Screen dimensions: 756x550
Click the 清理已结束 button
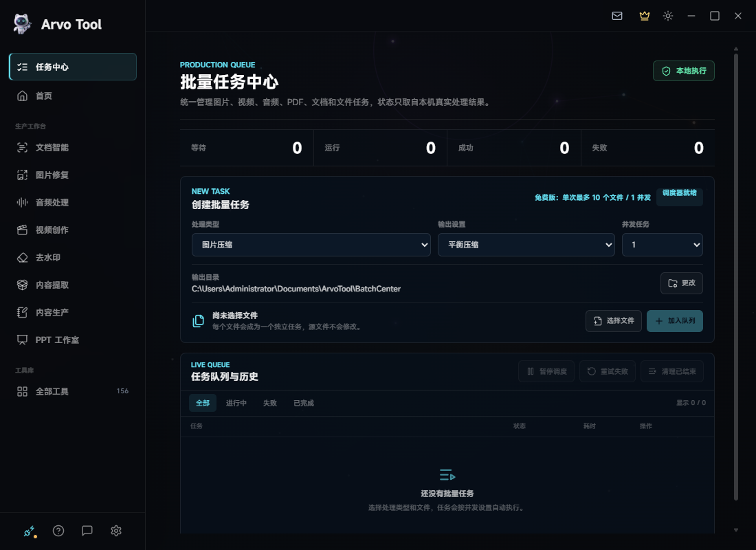click(671, 371)
